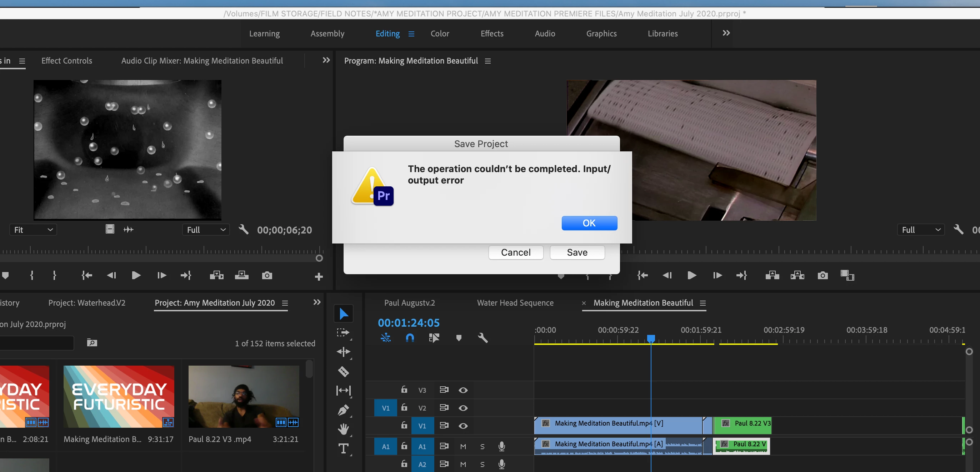Select the Type tool
980x472 pixels.
click(343, 449)
